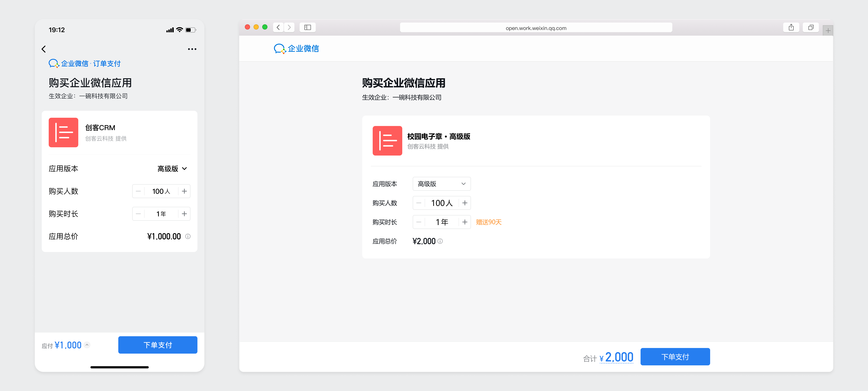
Task: Click the underlined 合计 ¥2,000 amount
Action: pyautogui.click(x=616, y=357)
